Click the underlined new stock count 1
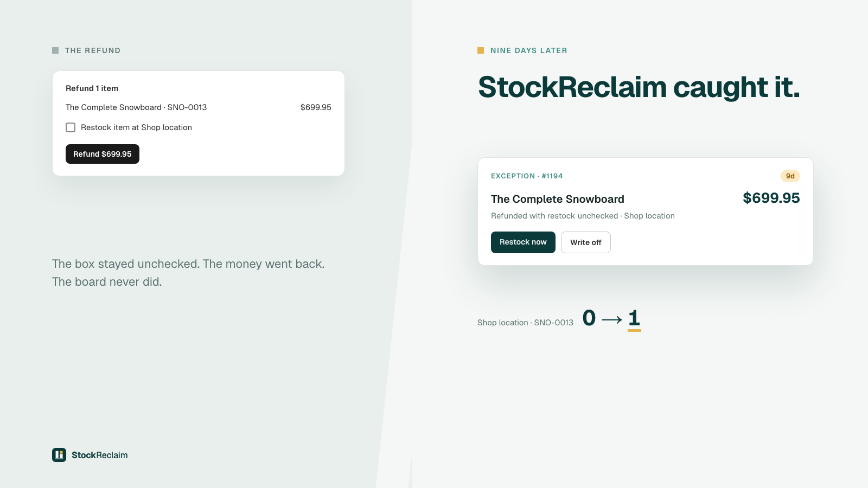This screenshot has height=488, width=868. tap(634, 319)
